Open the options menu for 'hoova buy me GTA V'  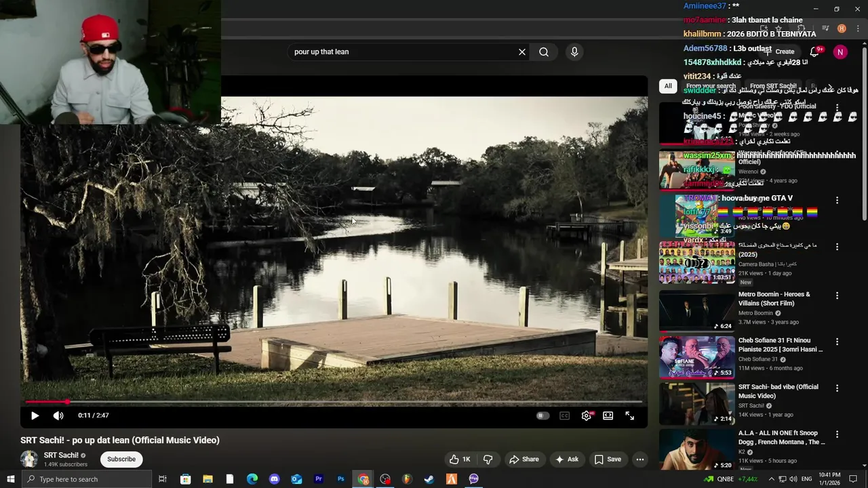coord(837,201)
